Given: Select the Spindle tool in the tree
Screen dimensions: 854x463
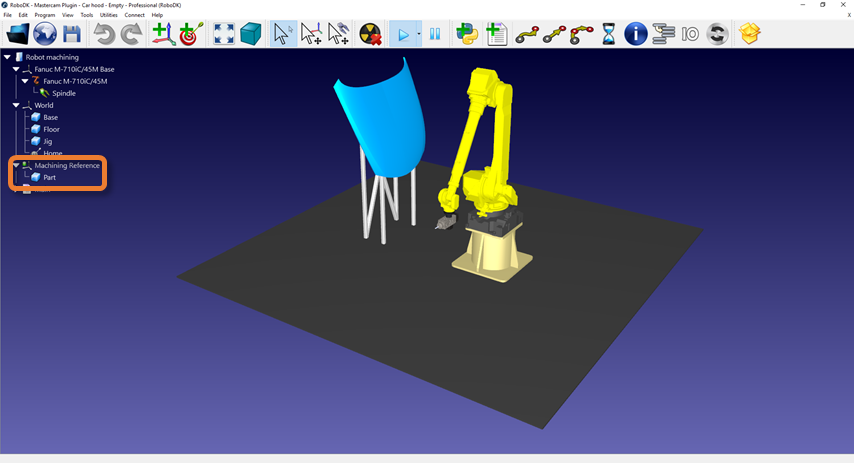Looking at the screenshot, I should [63, 93].
